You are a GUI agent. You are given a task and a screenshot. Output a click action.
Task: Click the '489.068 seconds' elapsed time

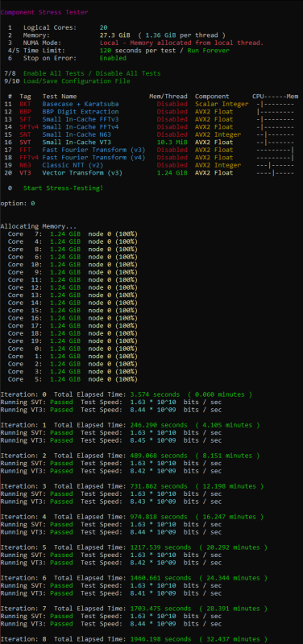click(158, 456)
